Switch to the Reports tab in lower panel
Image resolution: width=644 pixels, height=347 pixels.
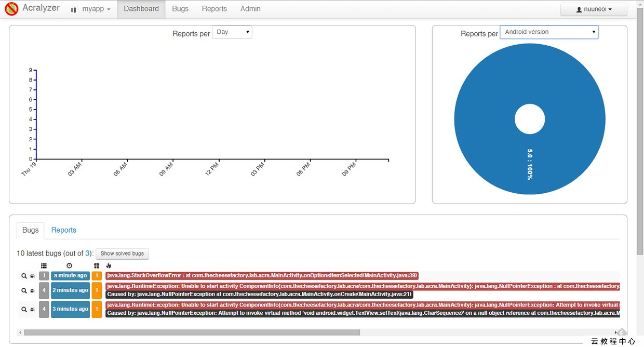64,230
